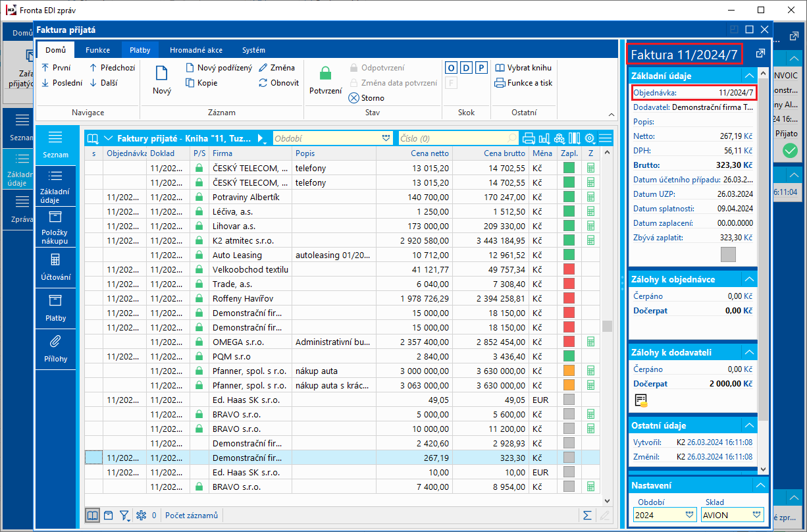Viewport: 807px width, 532px height.
Task: Click the red payment status square for Trade, a.s.
Action: click(x=569, y=284)
